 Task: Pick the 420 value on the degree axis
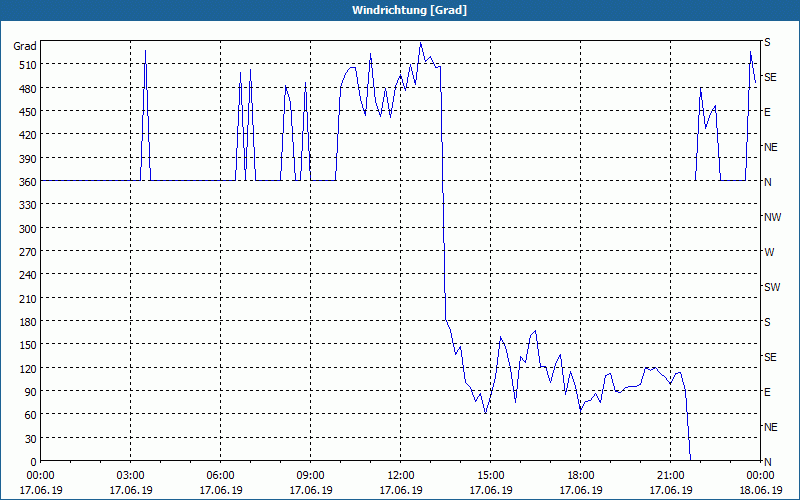tap(28, 135)
